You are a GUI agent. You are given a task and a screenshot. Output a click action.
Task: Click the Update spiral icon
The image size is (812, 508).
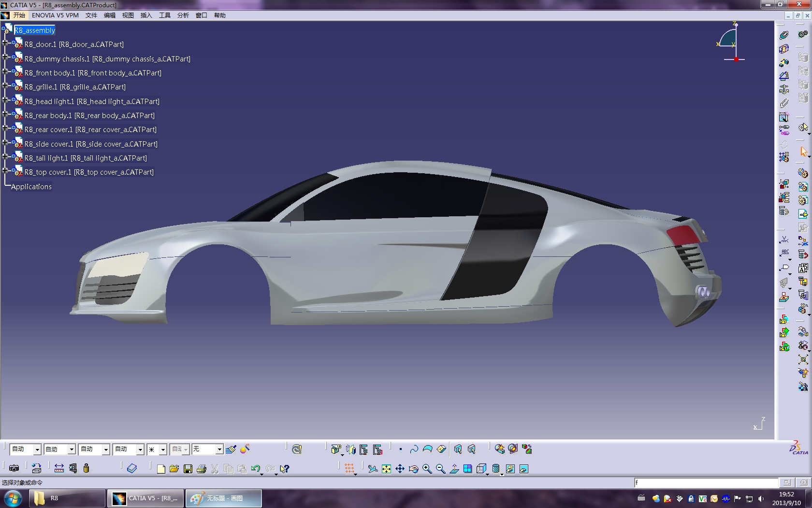(297, 449)
